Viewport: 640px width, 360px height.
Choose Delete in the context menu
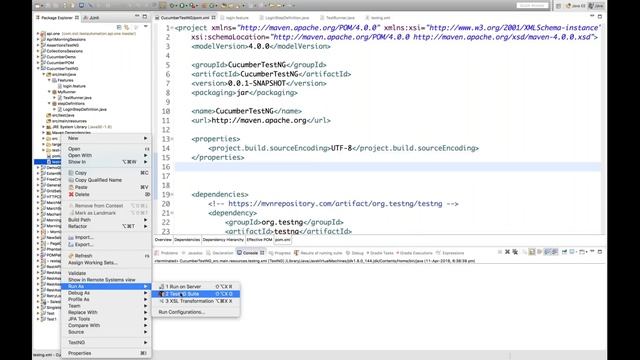click(x=106, y=195)
